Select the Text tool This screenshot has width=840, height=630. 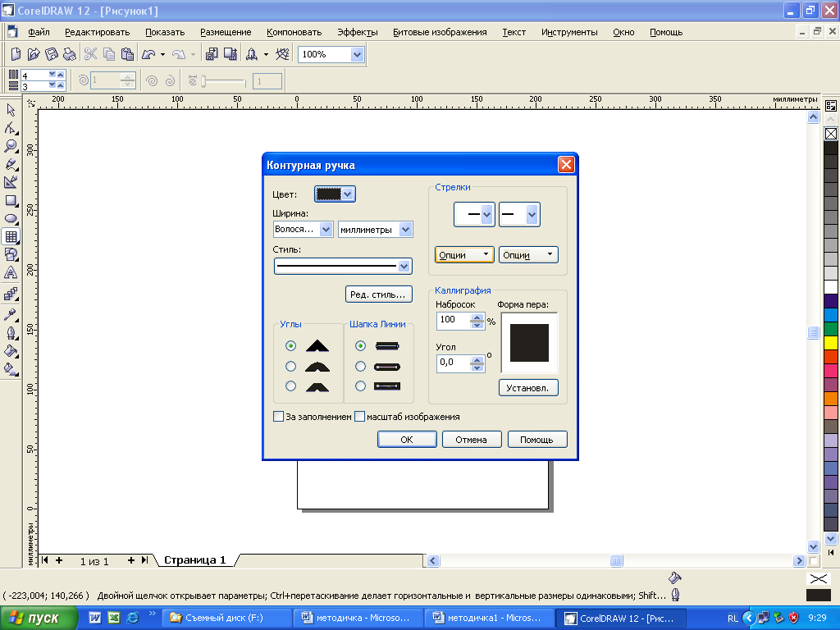[11, 272]
